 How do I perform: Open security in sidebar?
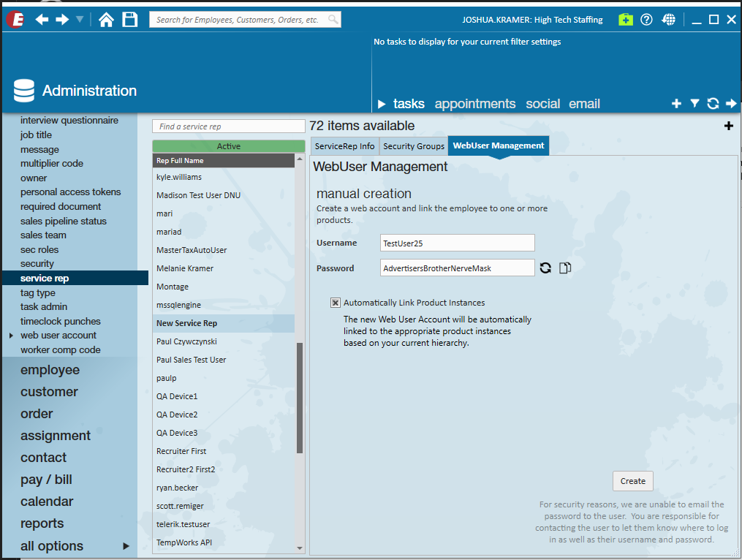[x=37, y=264]
